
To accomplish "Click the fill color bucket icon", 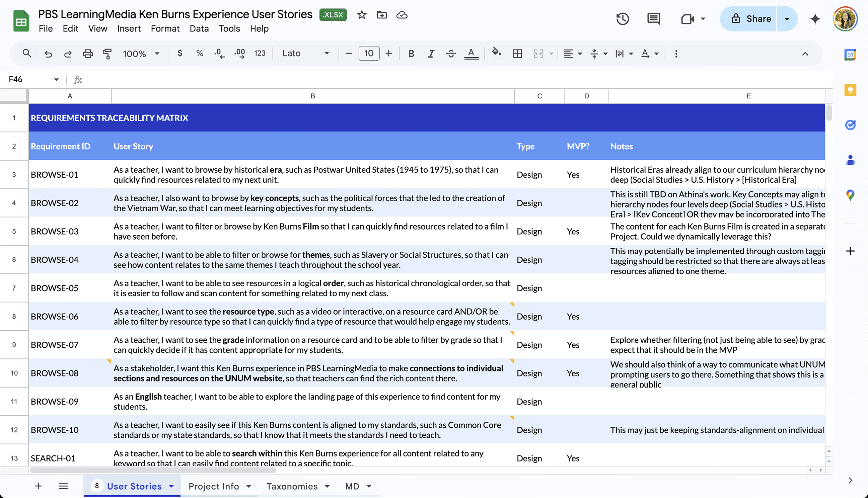I will (496, 53).
